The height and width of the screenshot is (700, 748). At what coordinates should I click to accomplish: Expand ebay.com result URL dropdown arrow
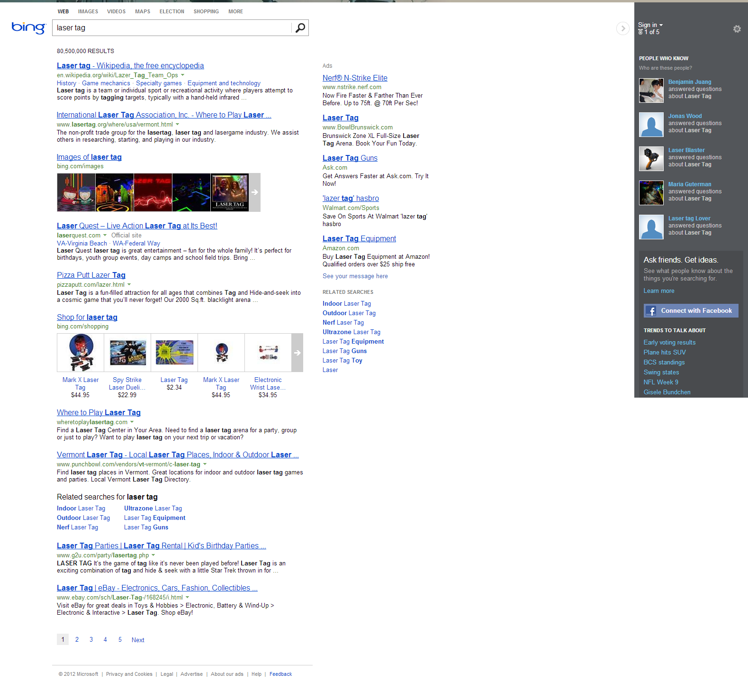[x=188, y=597]
